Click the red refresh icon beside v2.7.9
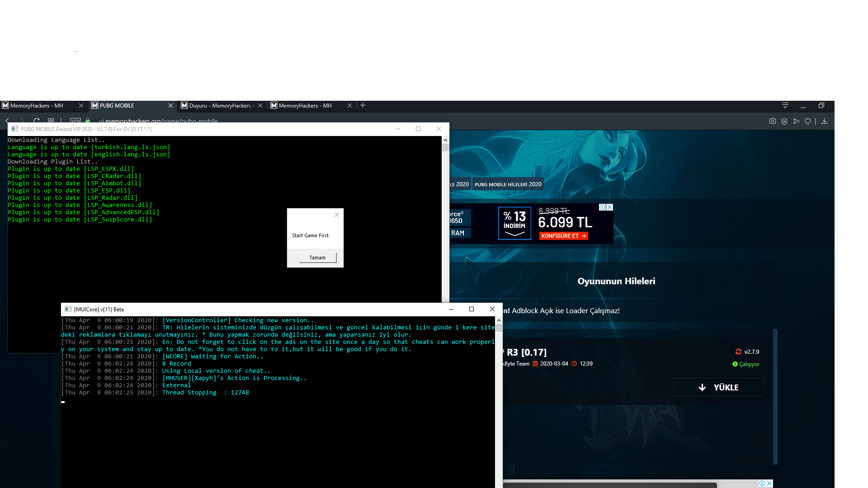Viewport: 868px width, 488px height. (739, 352)
